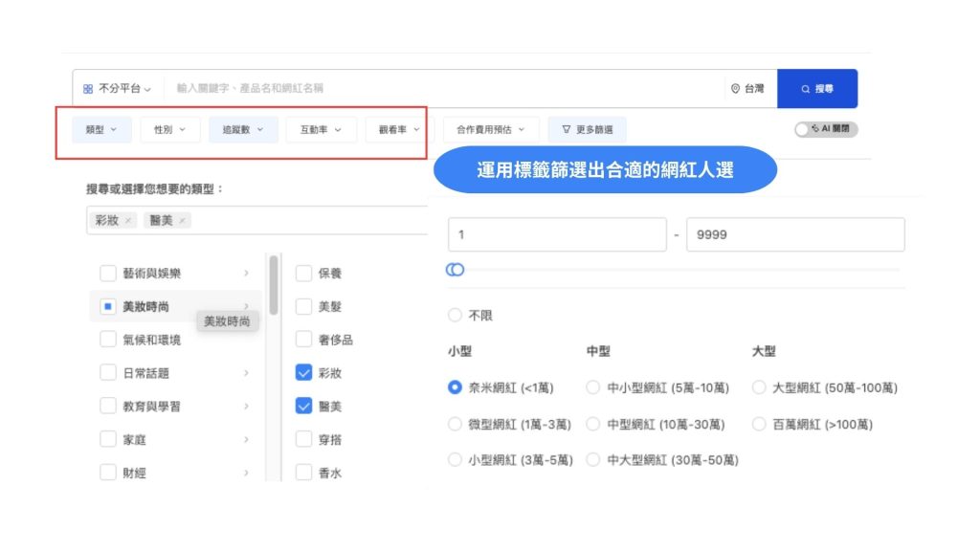
Task: Expand the 財經 category arrow
Action: pos(246,473)
